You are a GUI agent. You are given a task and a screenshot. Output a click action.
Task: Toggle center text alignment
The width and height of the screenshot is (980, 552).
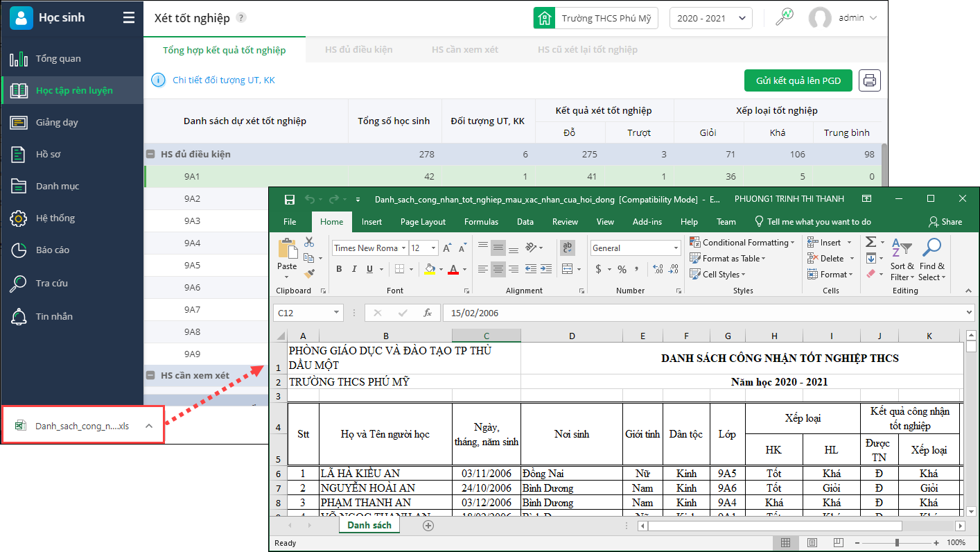(x=498, y=269)
